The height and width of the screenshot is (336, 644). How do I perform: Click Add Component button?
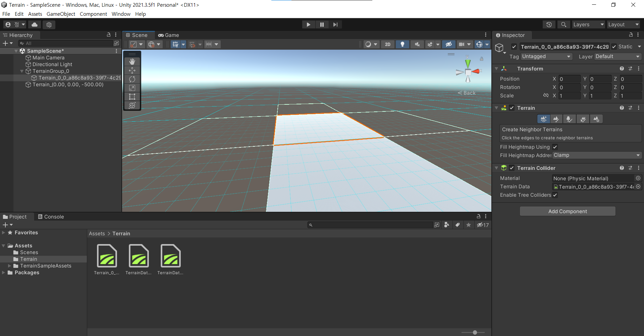coord(568,211)
